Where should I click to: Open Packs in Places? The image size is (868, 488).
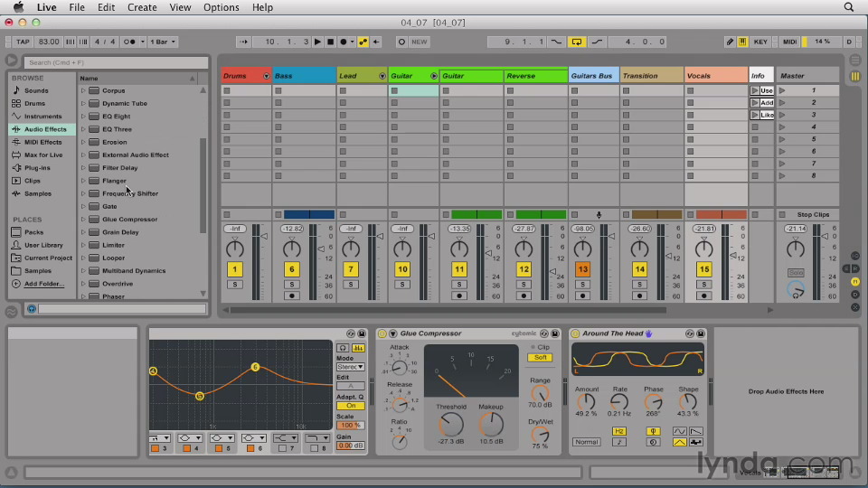point(33,232)
